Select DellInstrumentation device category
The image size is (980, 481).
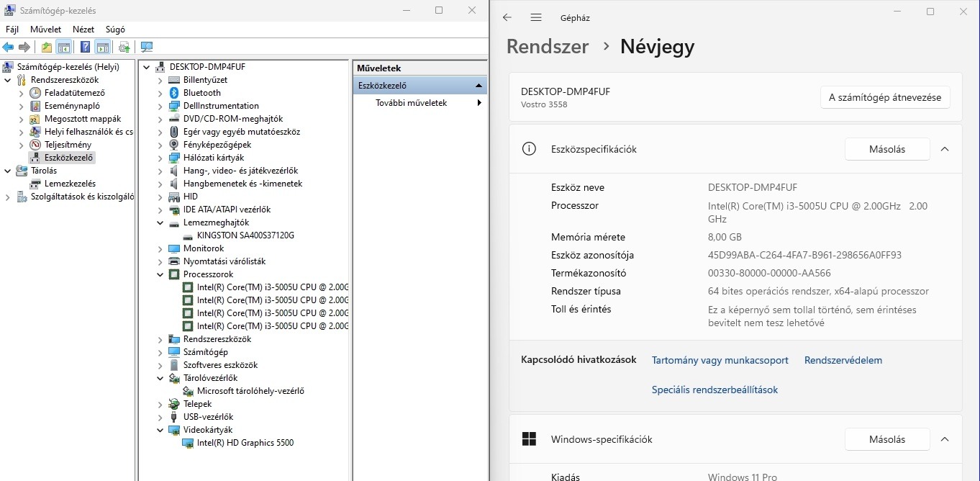221,106
